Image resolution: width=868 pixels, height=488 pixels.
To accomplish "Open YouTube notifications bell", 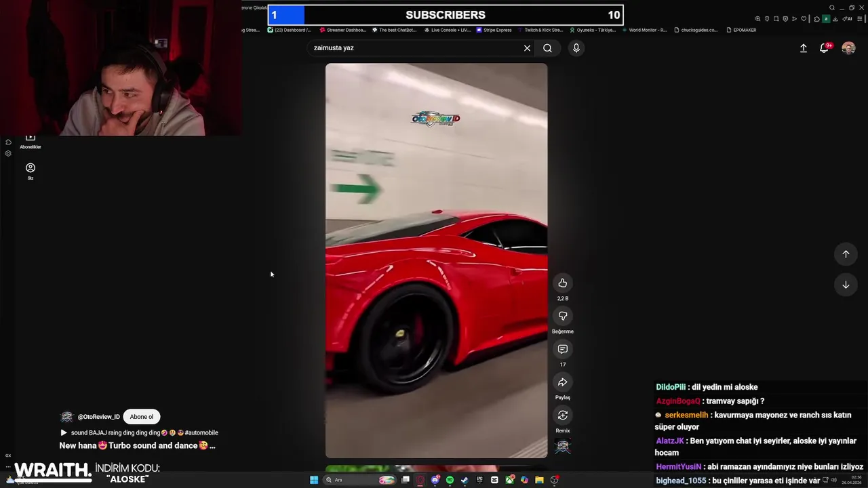I will (825, 48).
